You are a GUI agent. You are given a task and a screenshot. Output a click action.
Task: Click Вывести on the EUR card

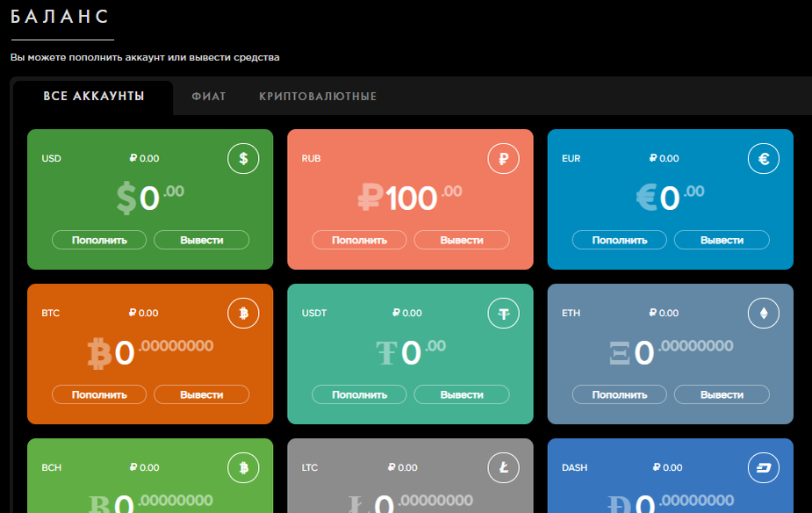pyautogui.click(x=722, y=240)
